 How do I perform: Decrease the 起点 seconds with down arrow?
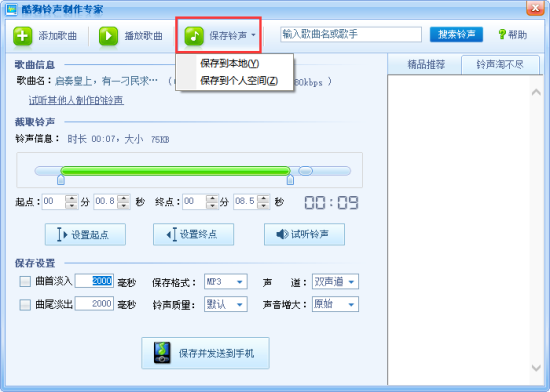123,205
